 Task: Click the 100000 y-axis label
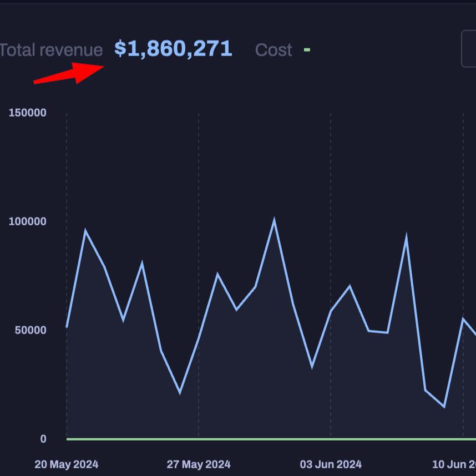(x=27, y=221)
